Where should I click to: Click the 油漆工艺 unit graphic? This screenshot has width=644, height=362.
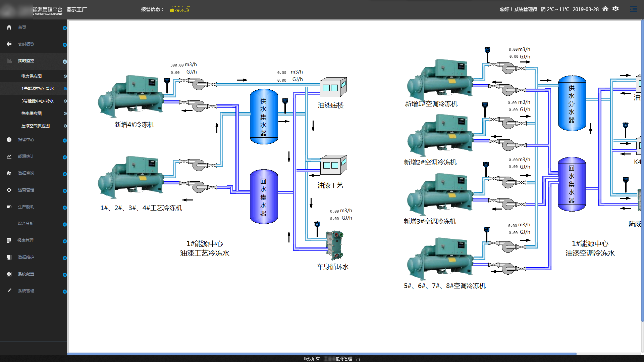tap(333, 165)
